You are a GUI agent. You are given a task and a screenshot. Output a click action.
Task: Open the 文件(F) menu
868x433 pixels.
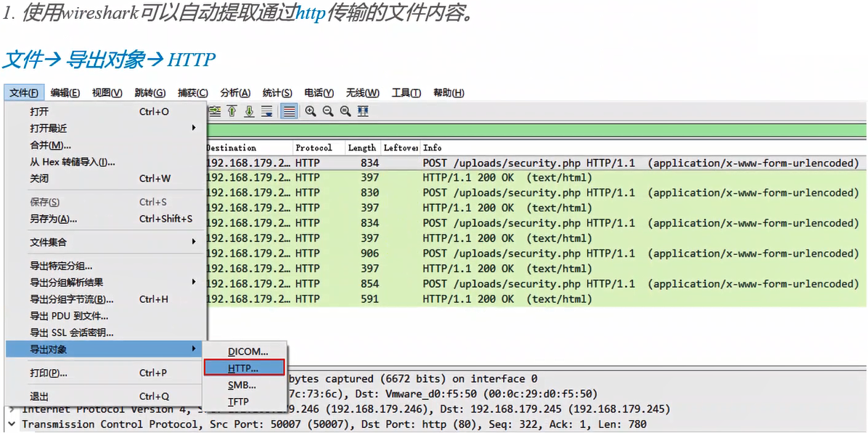click(x=24, y=93)
